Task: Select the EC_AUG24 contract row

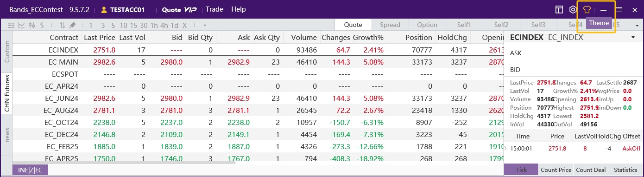Action: 258,110
